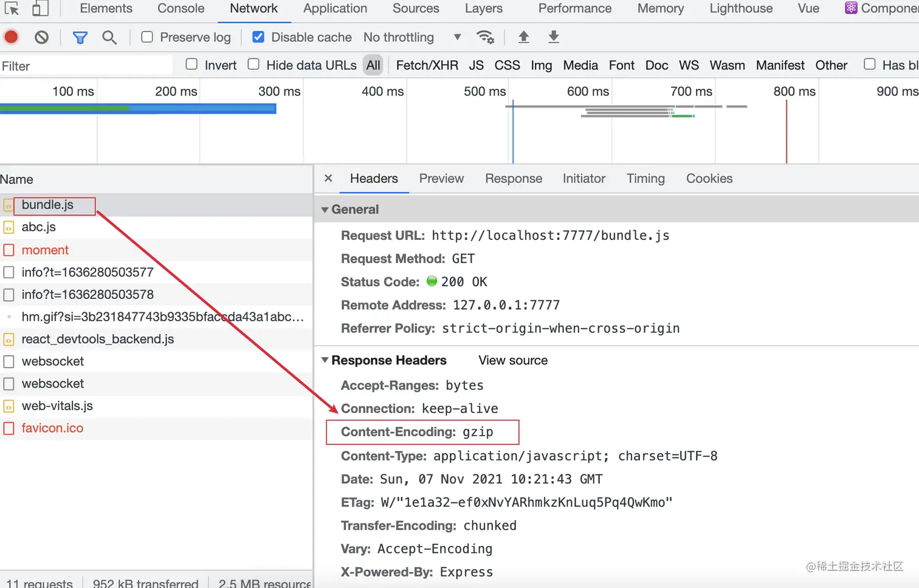
Task: Filter requests by Other type
Action: tap(831, 65)
